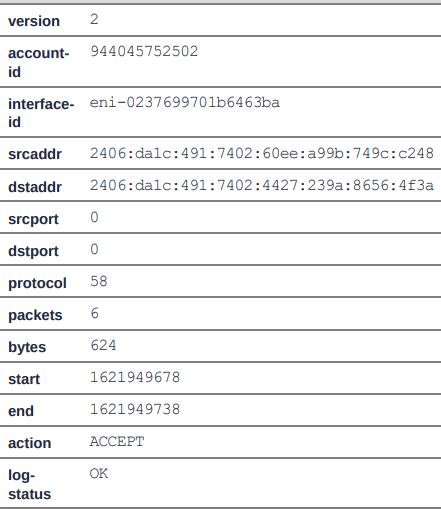Click the srcaddr IPv6 address value
Viewport: 441px width, 509px height.
pos(262,153)
